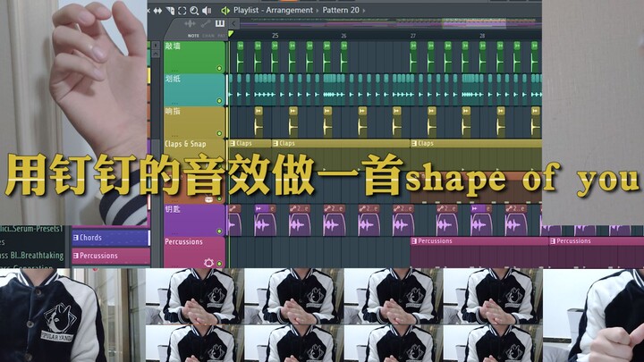
Task: Click the drum icon on orange track
Action: [209, 199]
